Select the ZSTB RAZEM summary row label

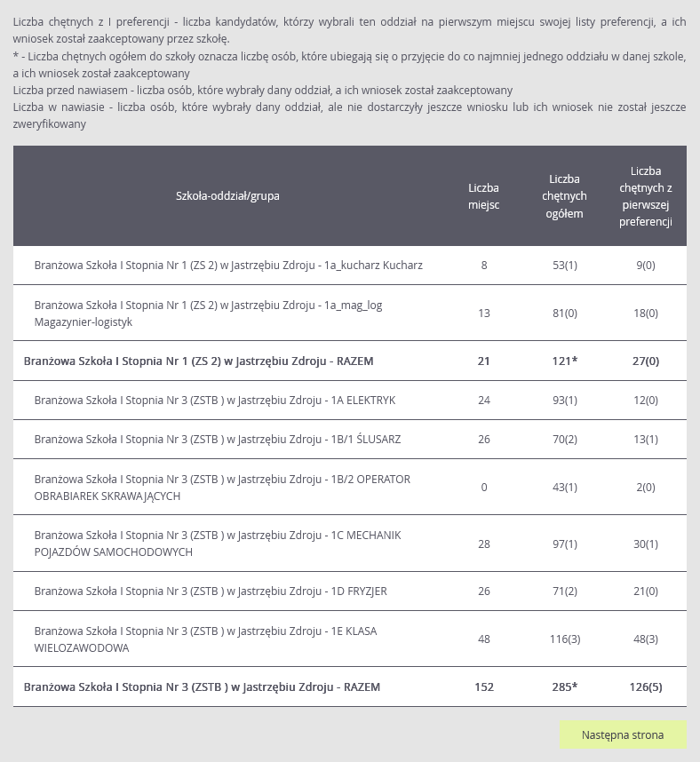coord(202,687)
